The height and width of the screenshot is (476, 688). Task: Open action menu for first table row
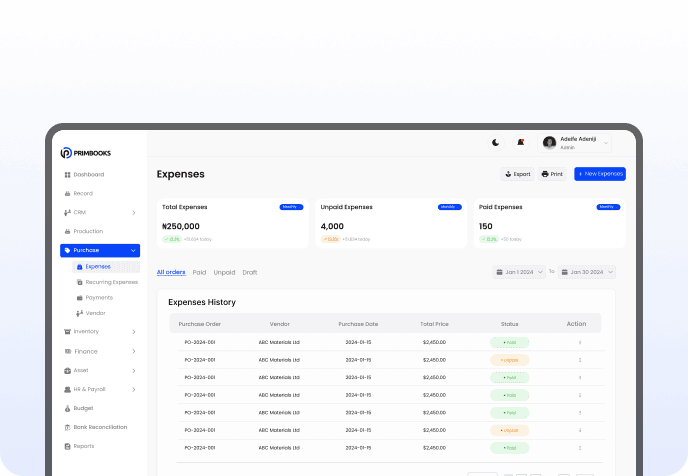tap(580, 342)
